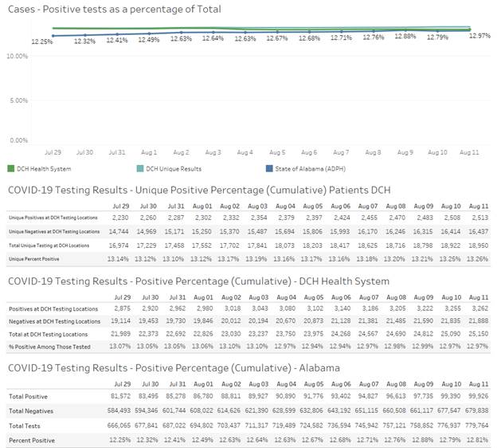Click the 14,744 unique negatives cell
This screenshot has width=497, height=448.
[119, 232]
